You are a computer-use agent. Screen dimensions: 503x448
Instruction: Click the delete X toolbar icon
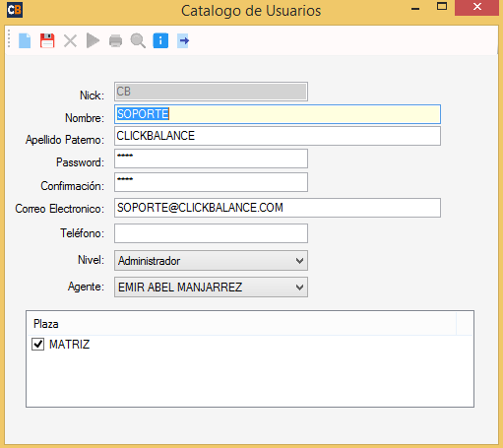[x=70, y=41]
